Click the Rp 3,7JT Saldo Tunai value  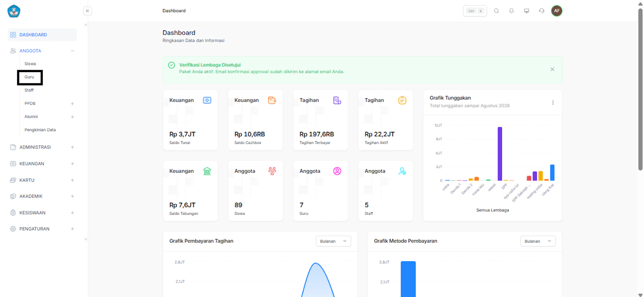(182, 134)
